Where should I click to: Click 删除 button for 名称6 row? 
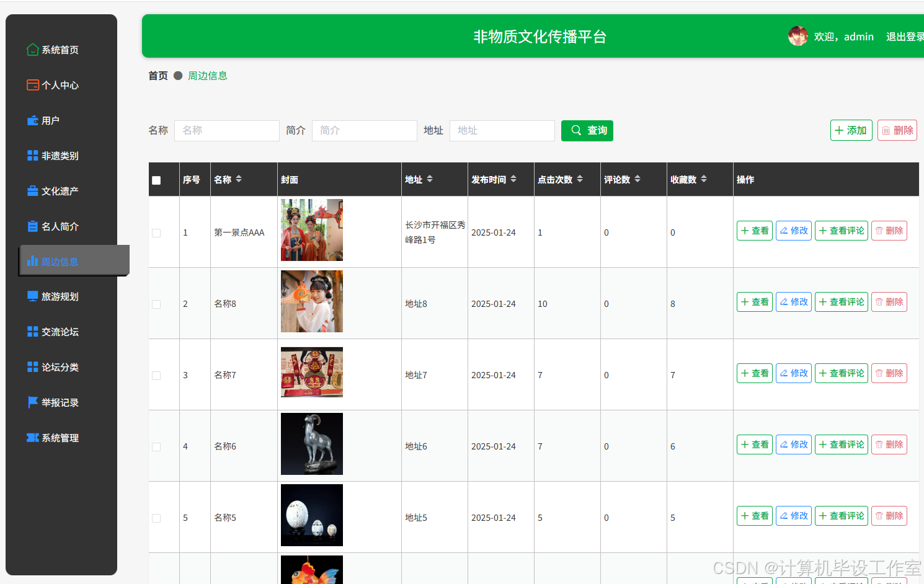pyautogui.click(x=889, y=445)
